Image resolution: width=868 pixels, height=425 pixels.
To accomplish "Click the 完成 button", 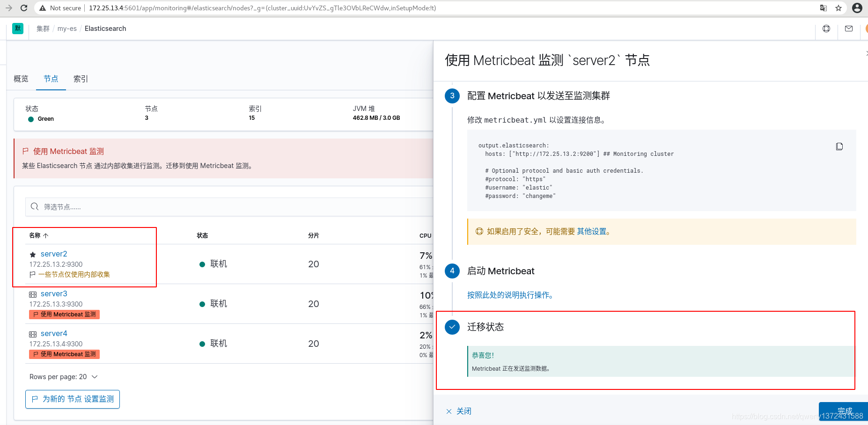I will click(x=844, y=411).
